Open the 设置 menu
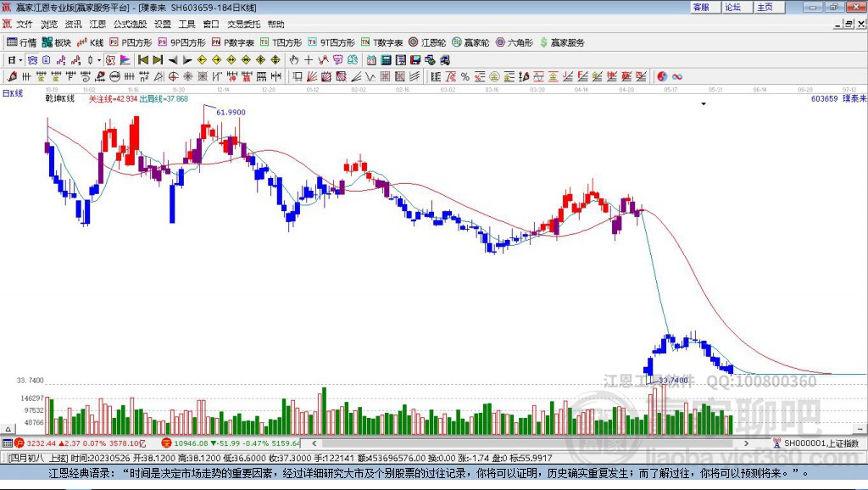Image resolution: width=868 pixels, height=490 pixels. tap(163, 24)
